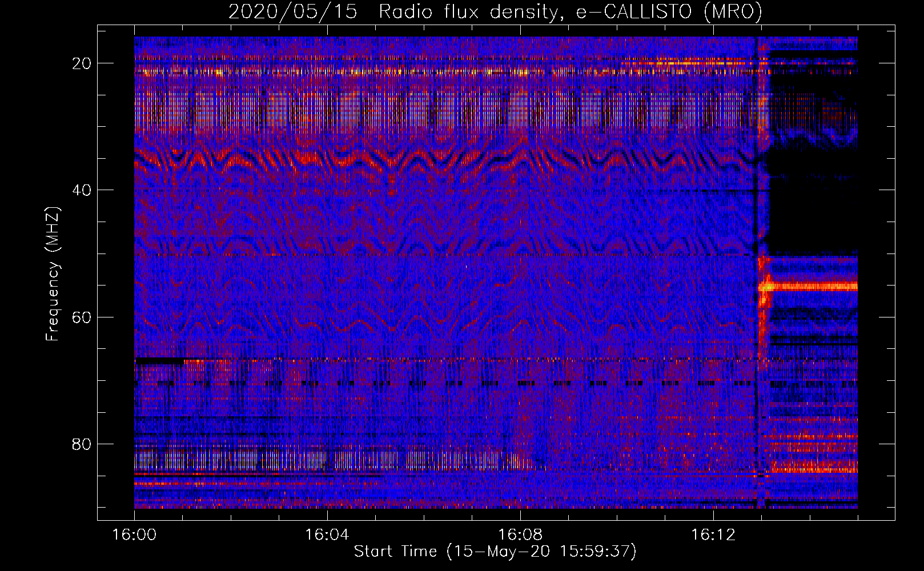The height and width of the screenshot is (571, 924).
Task: Click the bright yellow burst band near 55 MHz
Action: [808, 287]
